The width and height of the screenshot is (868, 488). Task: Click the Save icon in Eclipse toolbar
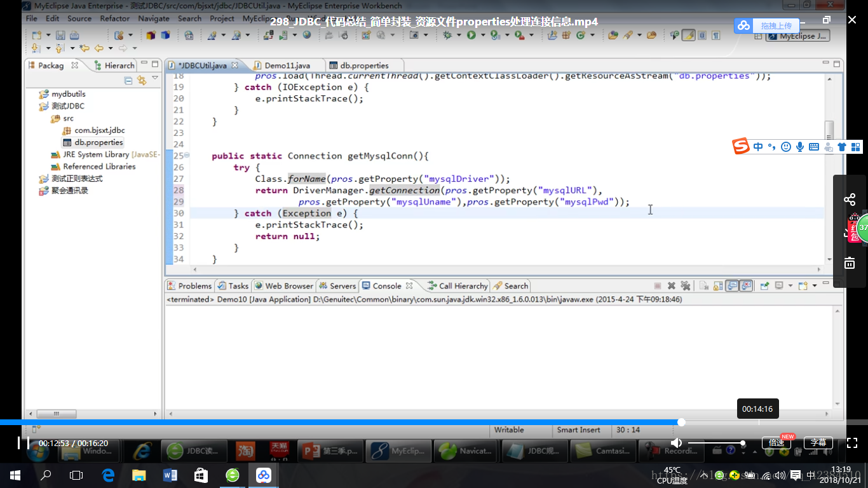[x=60, y=36]
